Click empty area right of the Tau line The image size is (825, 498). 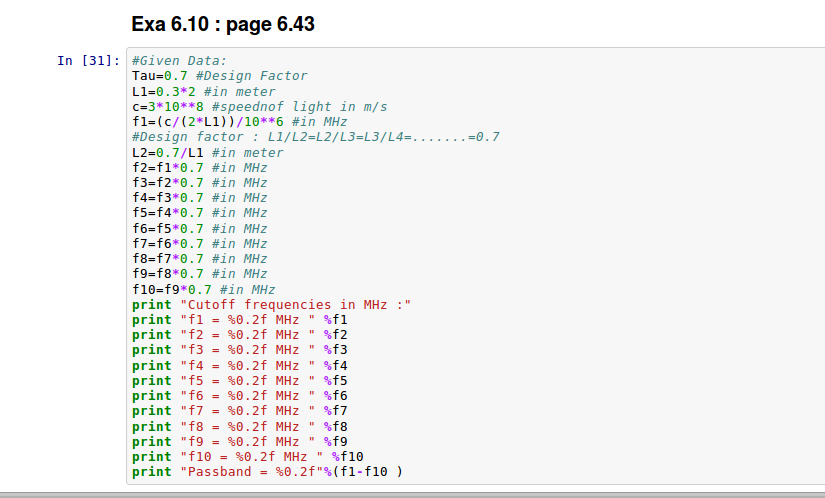click(x=550, y=76)
